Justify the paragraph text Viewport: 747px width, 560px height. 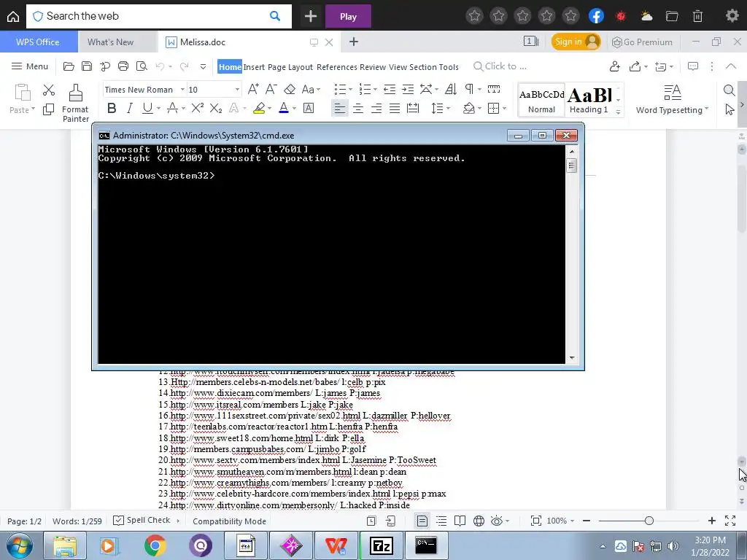click(395, 109)
